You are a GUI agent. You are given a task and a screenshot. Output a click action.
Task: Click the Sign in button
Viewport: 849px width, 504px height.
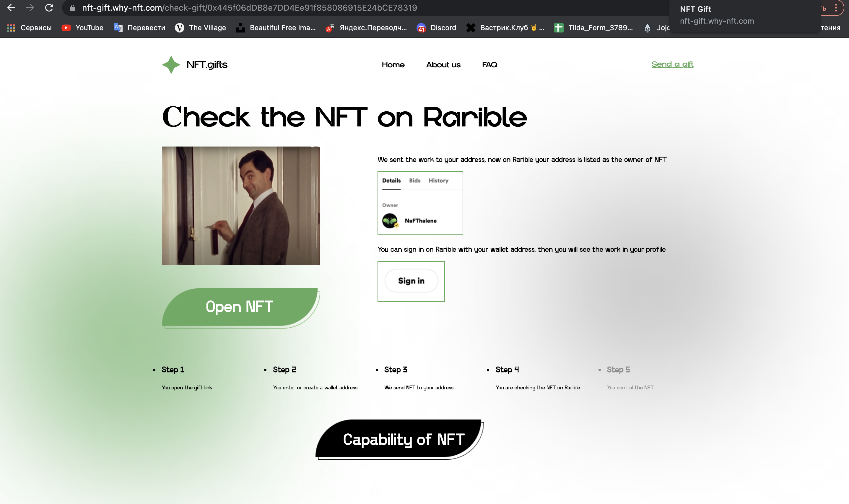click(411, 281)
